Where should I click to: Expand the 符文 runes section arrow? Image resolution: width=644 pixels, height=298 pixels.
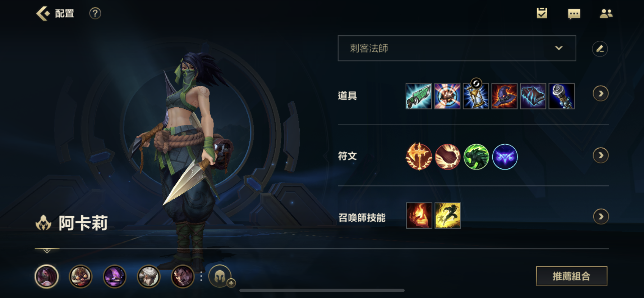coord(601,155)
